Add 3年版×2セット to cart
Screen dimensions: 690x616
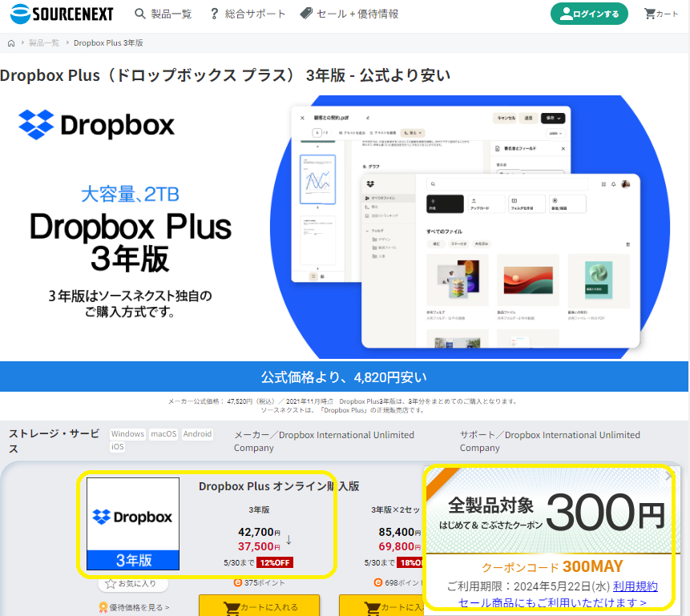[x=381, y=606]
